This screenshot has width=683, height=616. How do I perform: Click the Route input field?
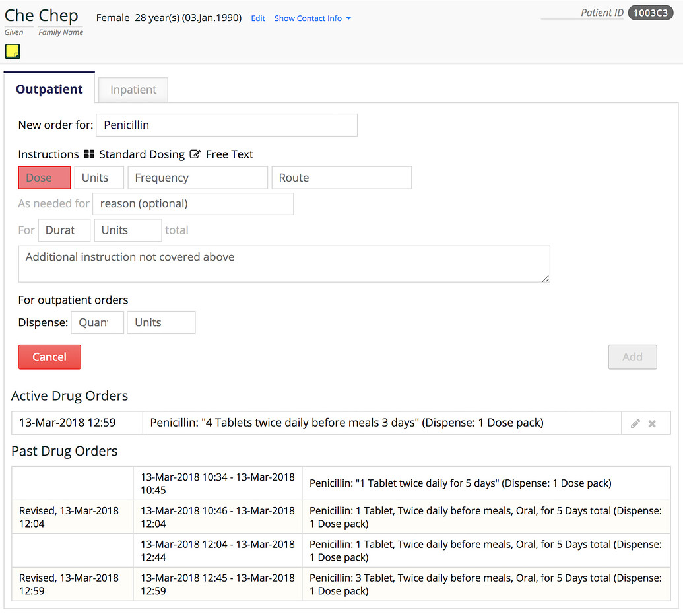pos(341,178)
